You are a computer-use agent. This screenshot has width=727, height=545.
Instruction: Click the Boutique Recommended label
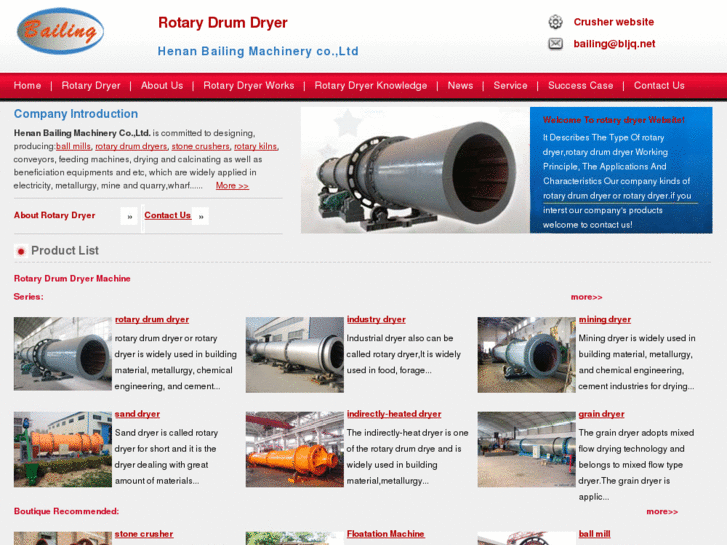click(x=66, y=511)
